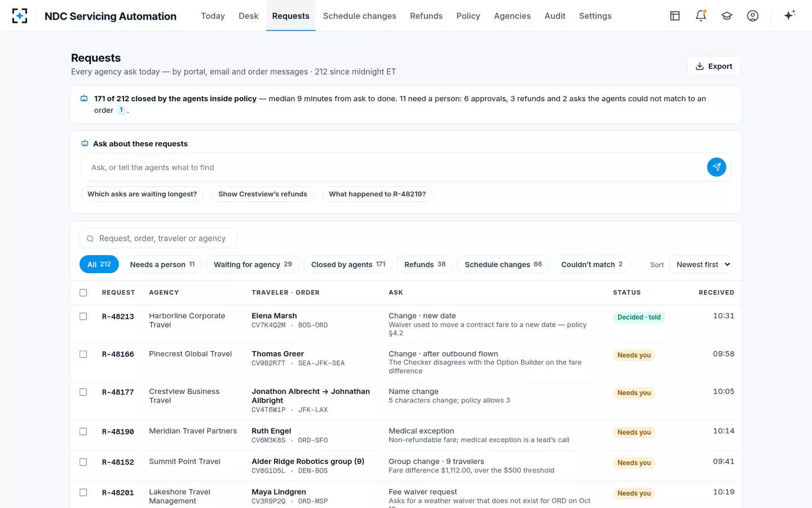The image size is (812, 508).
Task: Filter by 'Needs a person 11'
Action: pyautogui.click(x=162, y=264)
